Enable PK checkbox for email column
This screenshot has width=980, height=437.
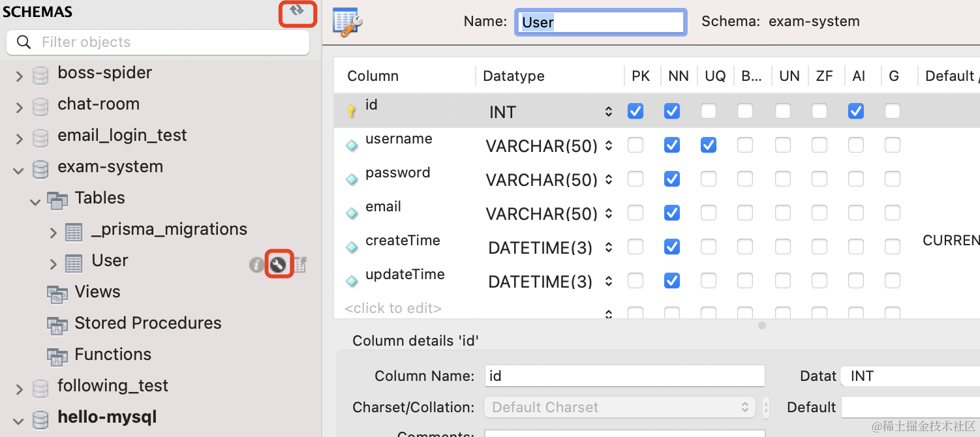pyautogui.click(x=635, y=213)
